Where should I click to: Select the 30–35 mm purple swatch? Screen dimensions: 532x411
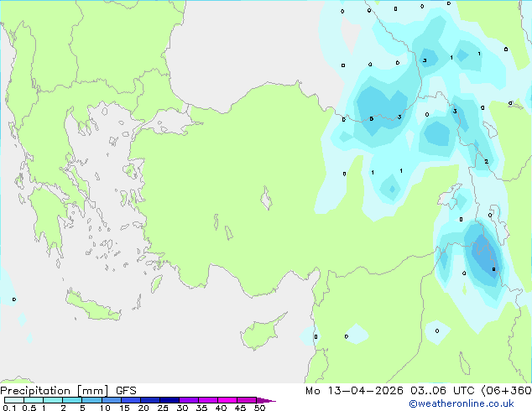(189, 400)
